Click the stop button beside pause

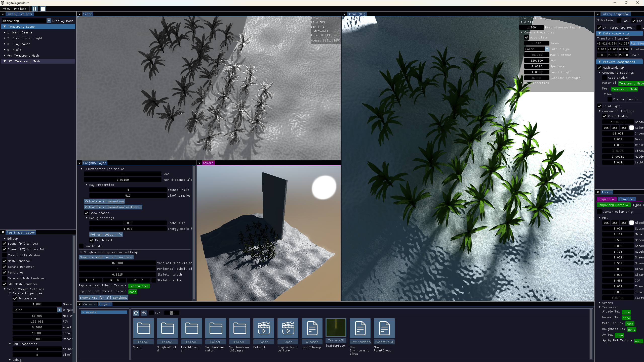click(x=43, y=9)
